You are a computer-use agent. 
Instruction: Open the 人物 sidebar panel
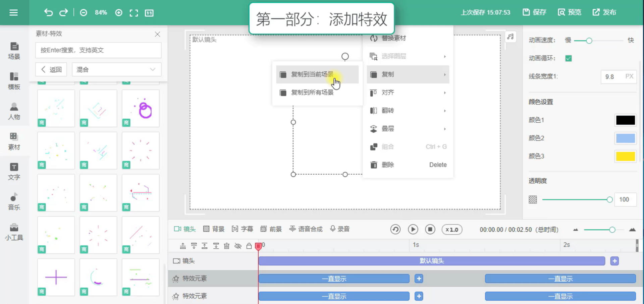[14, 111]
